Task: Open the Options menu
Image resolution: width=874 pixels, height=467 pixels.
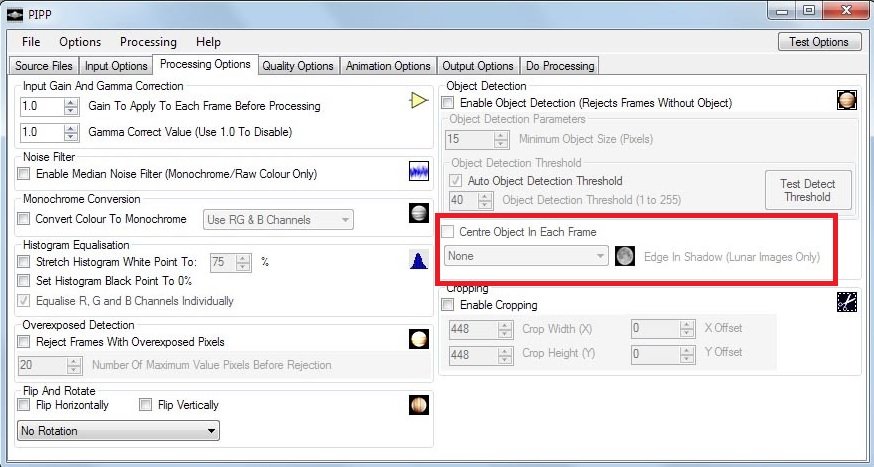Action: (x=80, y=42)
